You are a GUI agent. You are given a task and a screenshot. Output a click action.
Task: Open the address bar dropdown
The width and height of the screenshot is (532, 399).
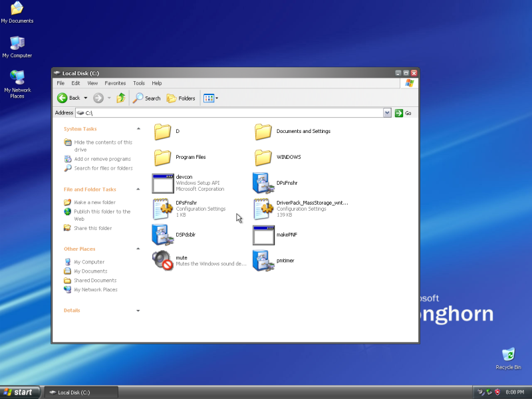[x=388, y=112]
